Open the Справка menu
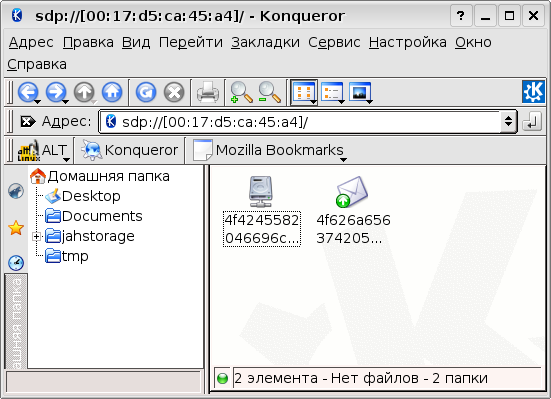Image resolution: width=551 pixels, height=399 pixels. click(x=37, y=64)
